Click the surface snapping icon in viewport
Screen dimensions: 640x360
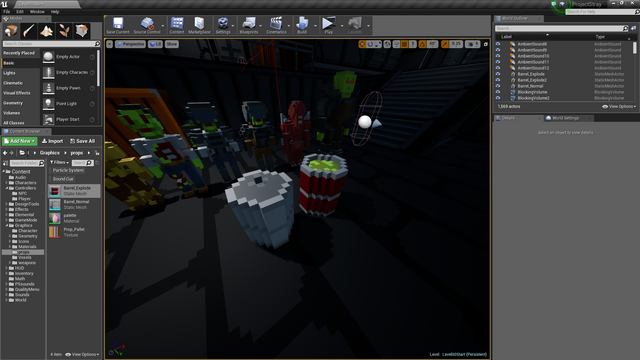point(396,44)
